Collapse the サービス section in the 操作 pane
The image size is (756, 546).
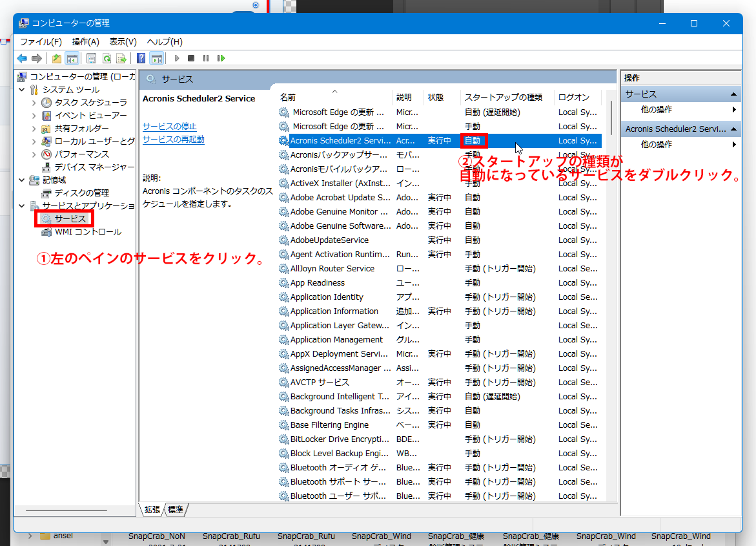pos(733,94)
